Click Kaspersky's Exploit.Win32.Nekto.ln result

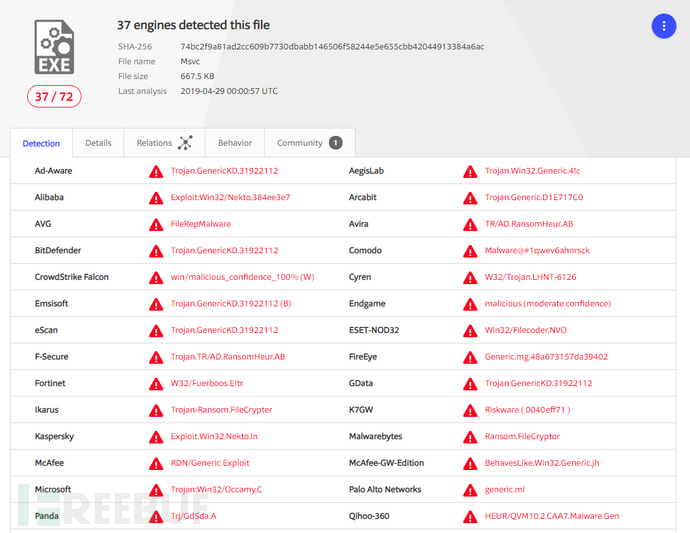(x=214, y=436)
